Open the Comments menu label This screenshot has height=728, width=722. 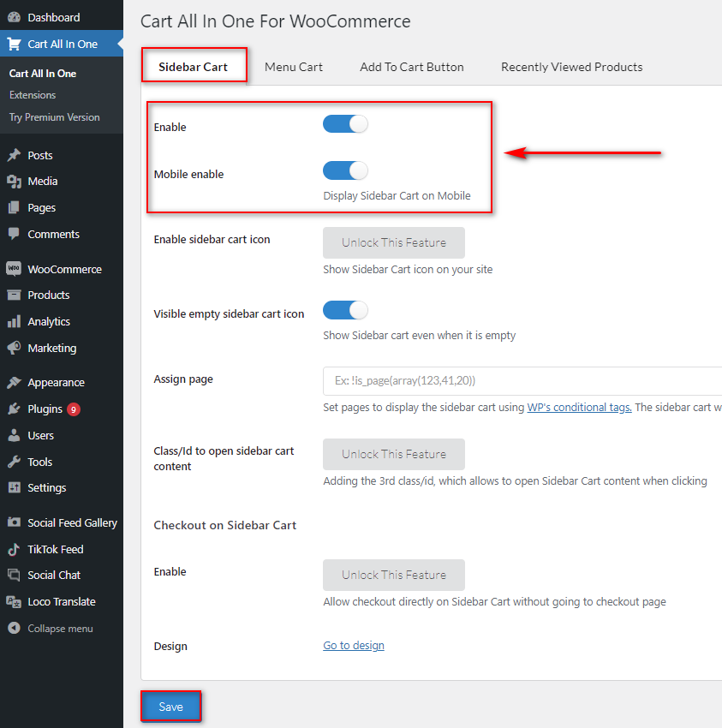(x=53, y=234)
